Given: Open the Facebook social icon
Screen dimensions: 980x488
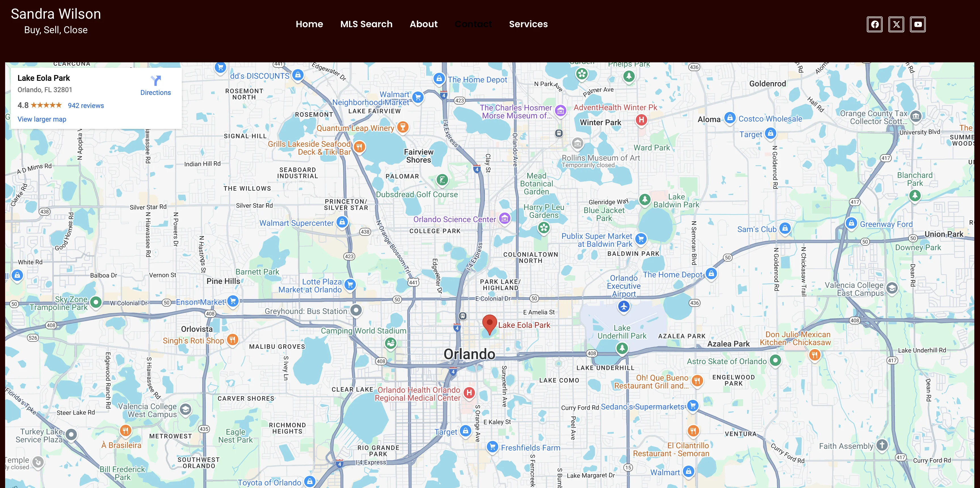Looking at the screenshot, I should (x=875, y=24).
